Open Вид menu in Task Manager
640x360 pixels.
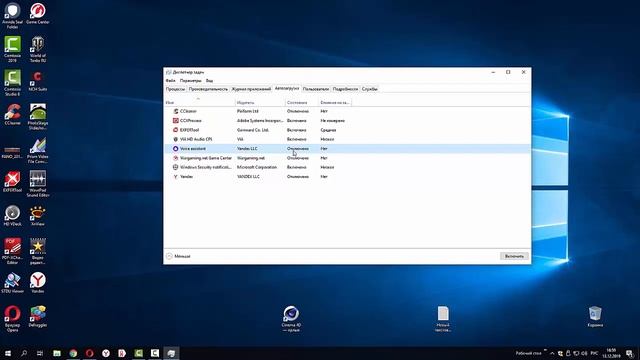(209, 81)
